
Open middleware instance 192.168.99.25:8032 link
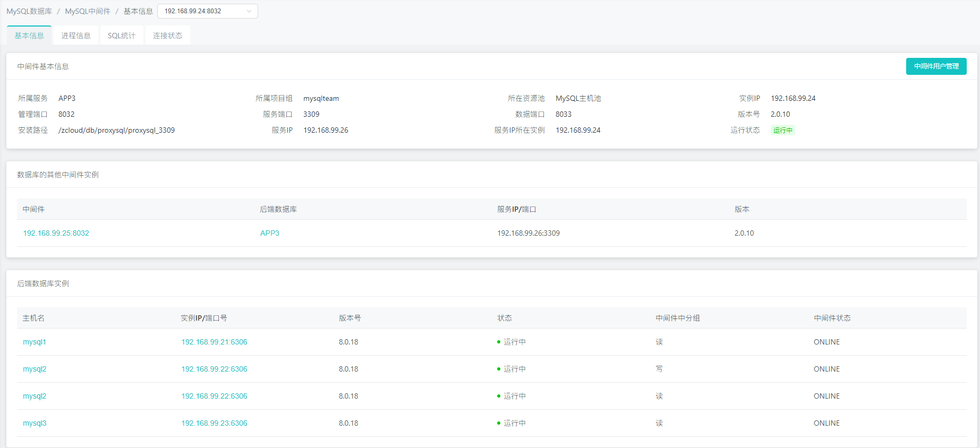coord(56,233)
